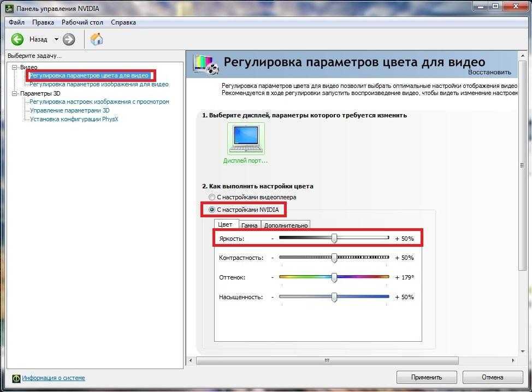
Task: Click the system information icon
Action: click(x=16, y=378)
